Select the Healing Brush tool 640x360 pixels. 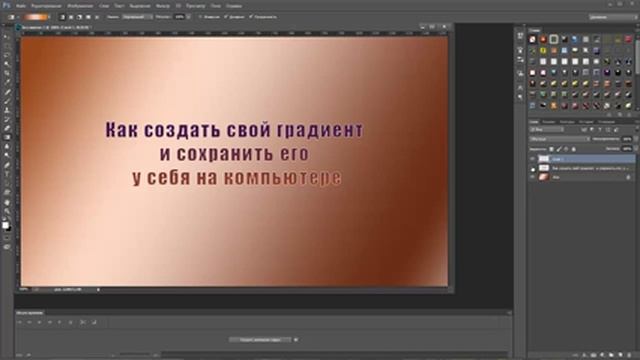tap(7, 91)
